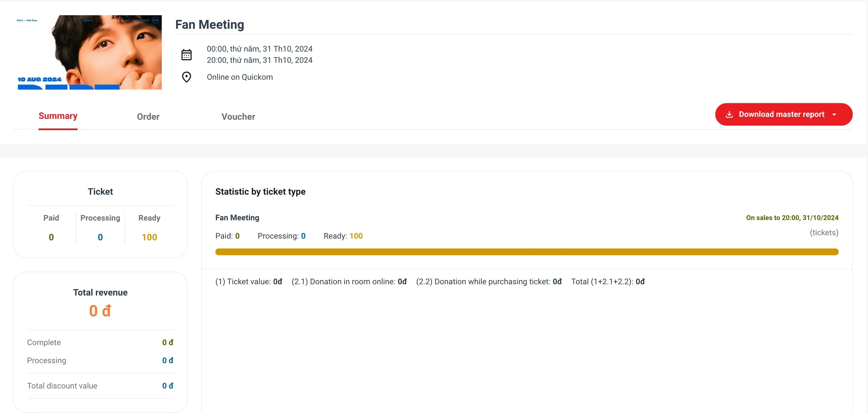This screenshot has width=868, height=413.
Task: Click the On sales to 20:00 date label
Action: [x=792, y=217]
